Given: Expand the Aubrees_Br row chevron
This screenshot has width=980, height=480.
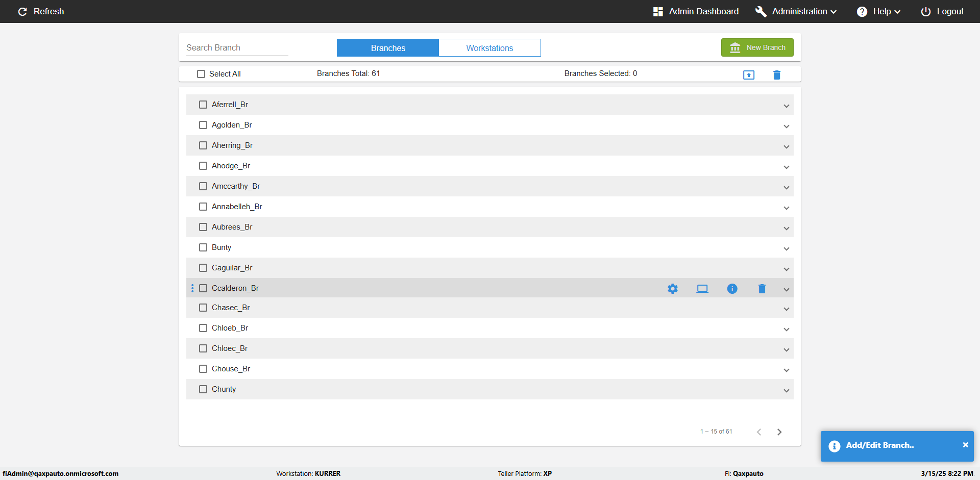Looking at the screenshot, I should (x=787, y=229).
